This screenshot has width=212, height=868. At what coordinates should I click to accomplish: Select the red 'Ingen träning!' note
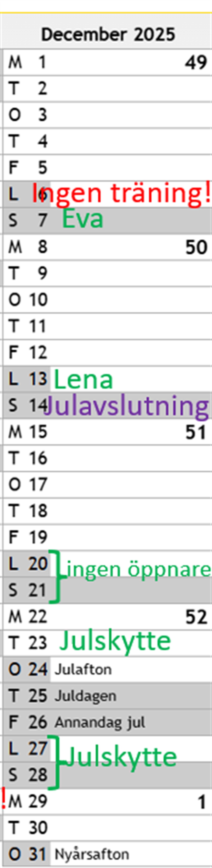[121, 193]
